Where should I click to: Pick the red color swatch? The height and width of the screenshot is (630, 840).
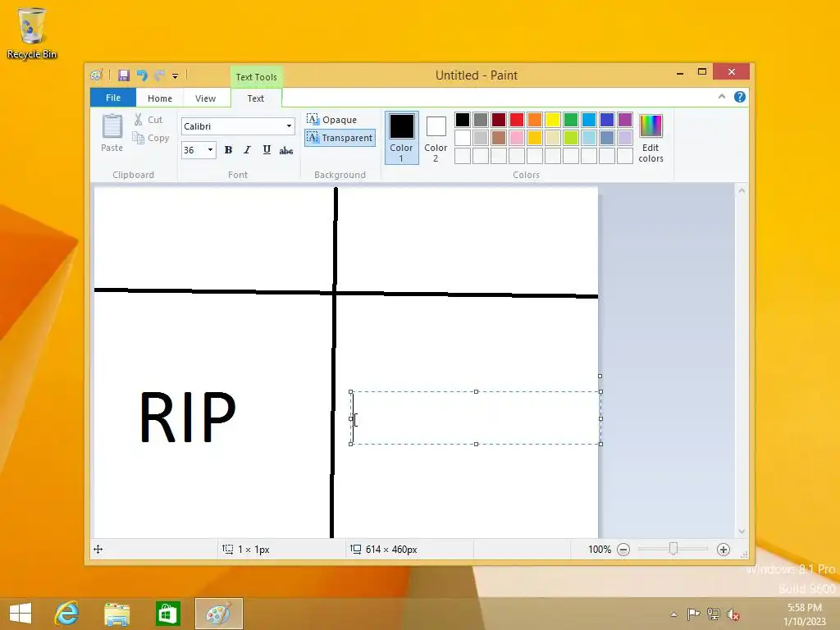tap(517, 120)
